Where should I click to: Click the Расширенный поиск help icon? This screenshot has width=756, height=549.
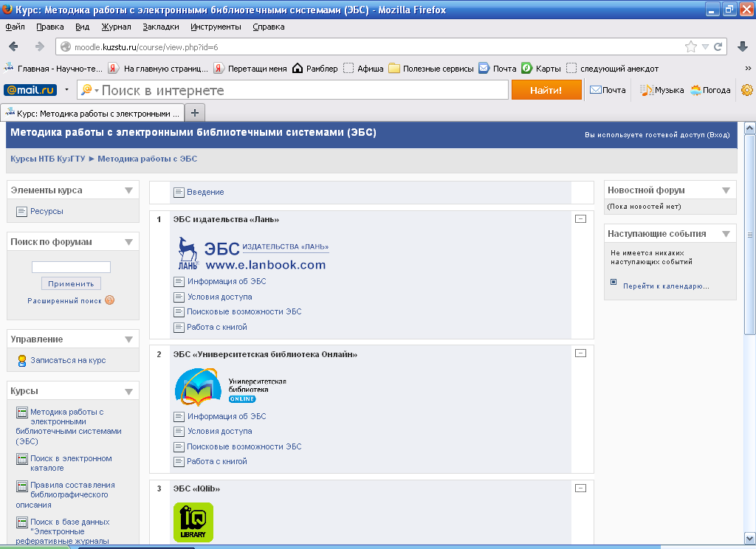point(110,300)
